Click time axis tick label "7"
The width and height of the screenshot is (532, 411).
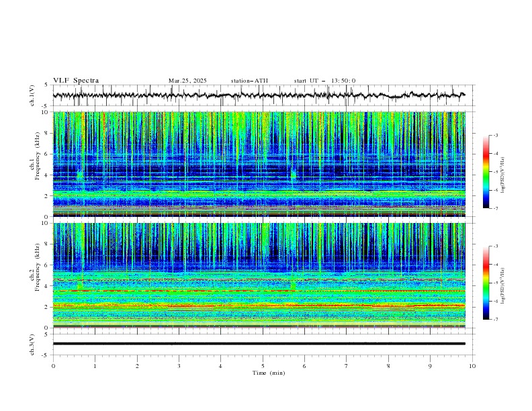pos(347,366)
